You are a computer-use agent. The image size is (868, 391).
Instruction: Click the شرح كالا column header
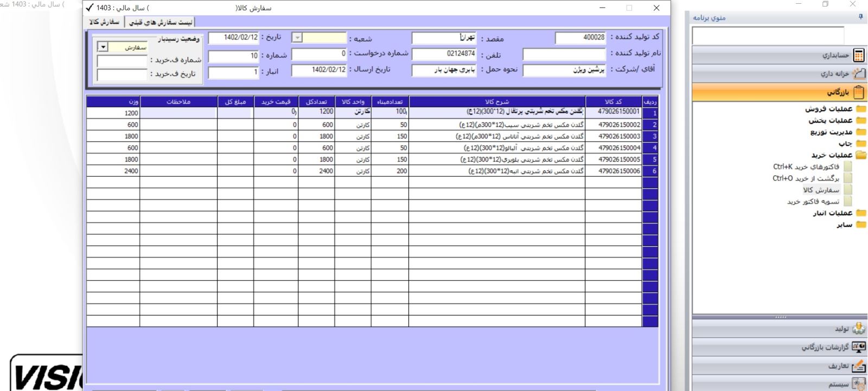pos(497,102)
